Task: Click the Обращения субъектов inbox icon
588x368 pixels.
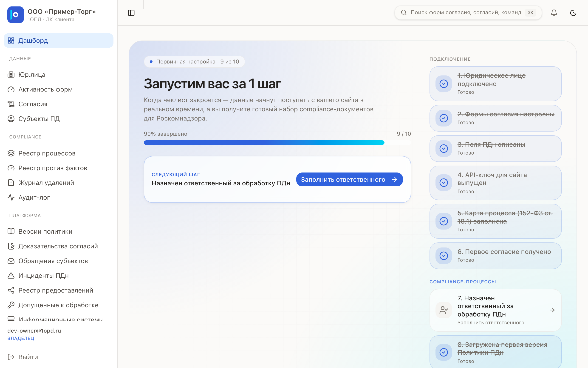Action: point(11,261)
